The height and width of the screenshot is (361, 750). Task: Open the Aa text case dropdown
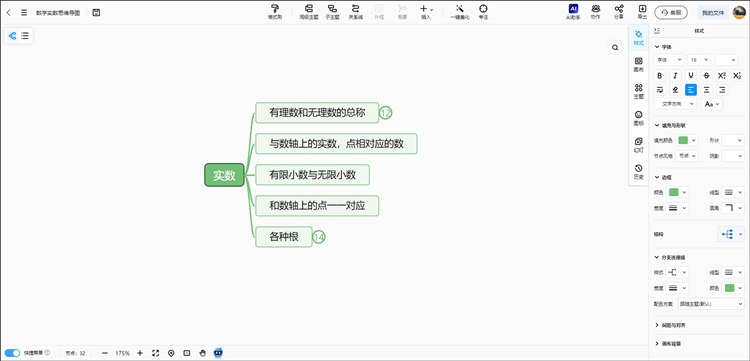coord(711,104)
